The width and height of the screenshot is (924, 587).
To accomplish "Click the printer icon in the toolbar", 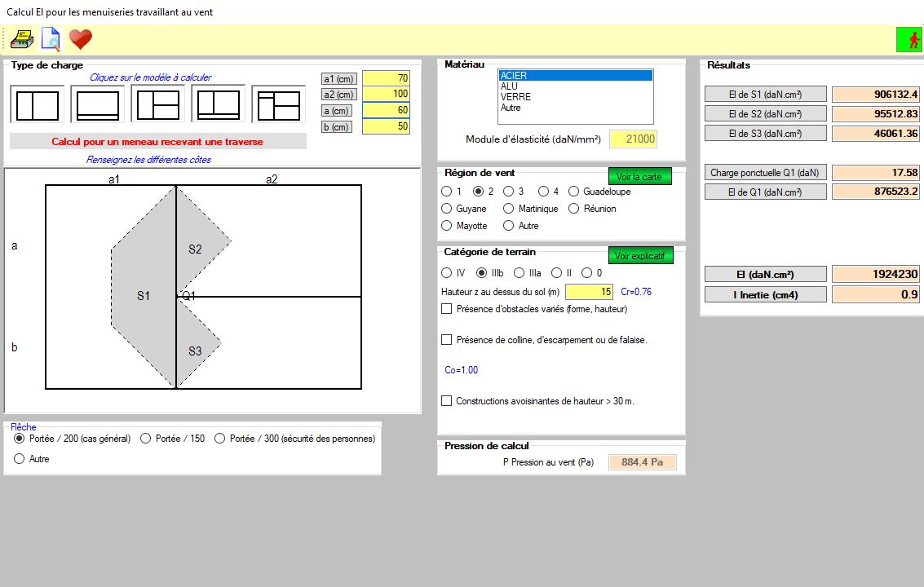I will click(22, 38).
